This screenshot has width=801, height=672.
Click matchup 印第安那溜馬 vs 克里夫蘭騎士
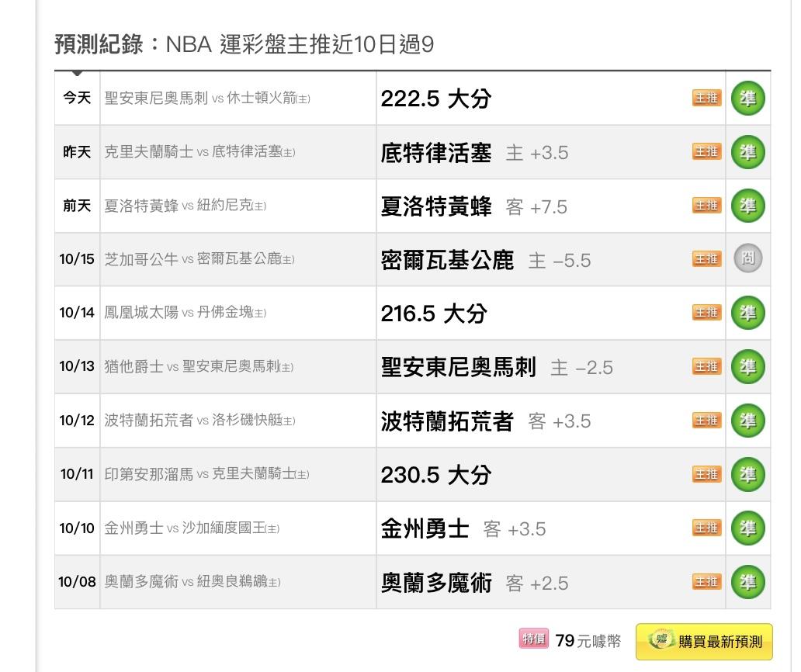tap(207, 474)
